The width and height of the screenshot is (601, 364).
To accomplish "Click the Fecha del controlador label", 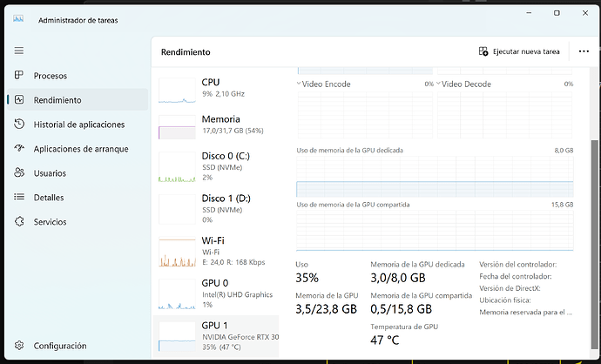I will pyautogui.click(x=516, y=276).
